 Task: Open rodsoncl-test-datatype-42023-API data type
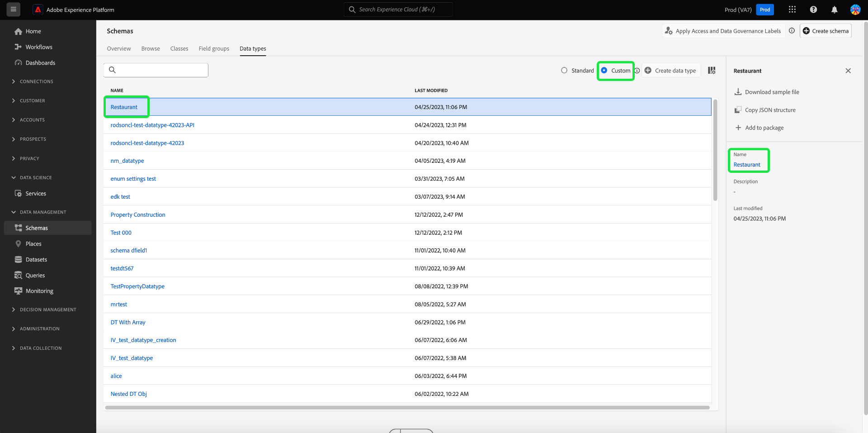point(152,125)
